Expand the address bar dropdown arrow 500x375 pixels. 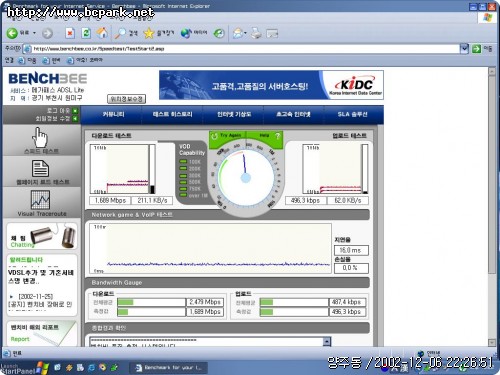[x=464, y=49]
